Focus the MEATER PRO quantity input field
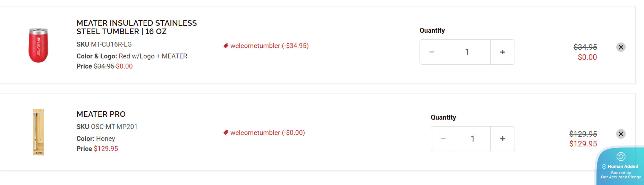644x185 pixels. tap(473, 139)
